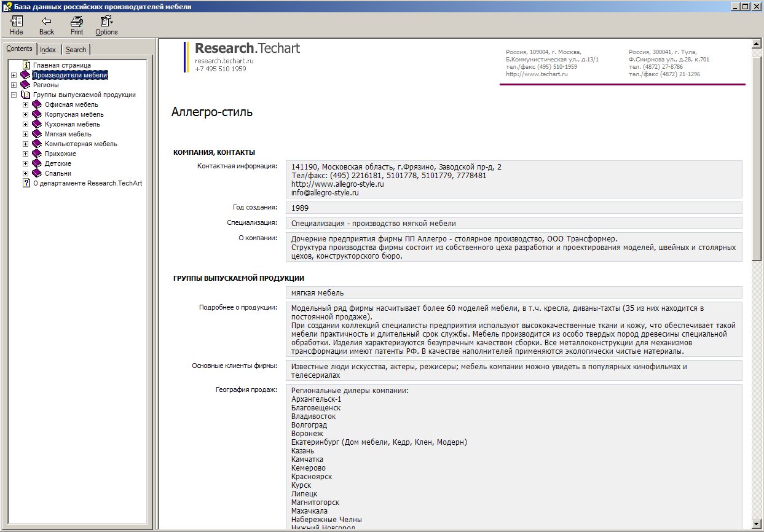Click the research.techart.ru address in header
Screen dimensions: 764x532
tap(224, 61)
